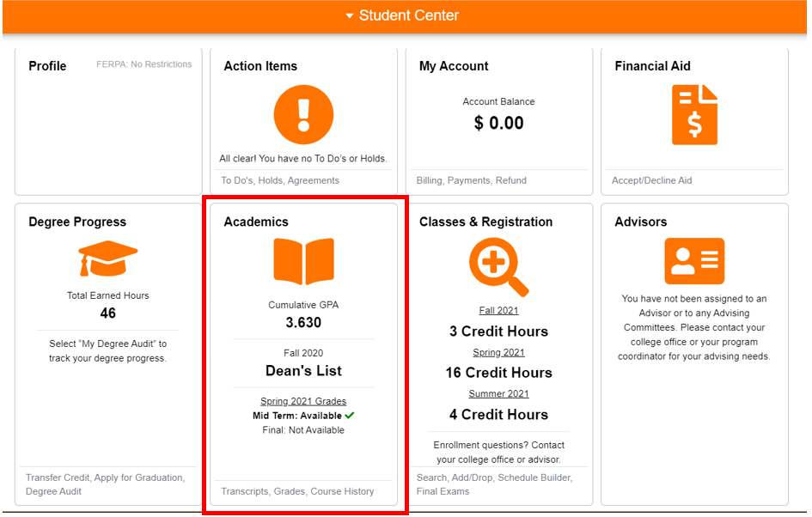The height and width of the screenshot is (517, 812).
Task: Click the Billing, Payments, Refund footer
Action: 472,180
